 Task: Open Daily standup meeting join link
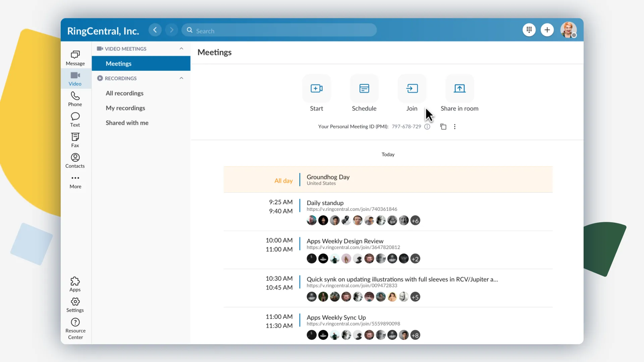tap(352, 209)
